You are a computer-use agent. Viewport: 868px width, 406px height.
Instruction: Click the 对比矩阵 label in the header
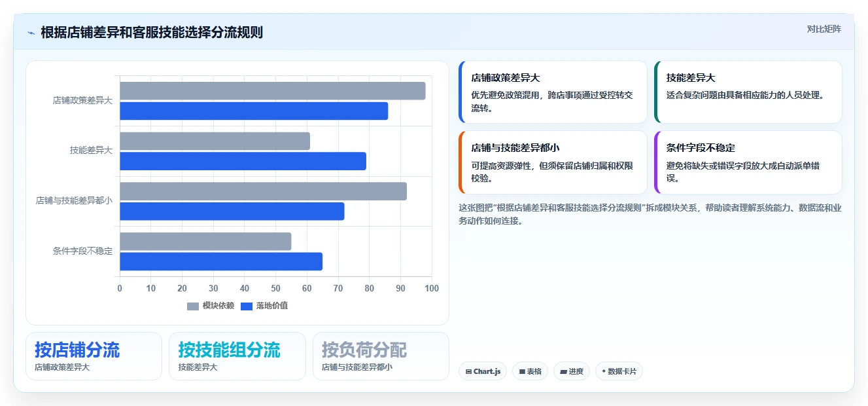point(824,29)
